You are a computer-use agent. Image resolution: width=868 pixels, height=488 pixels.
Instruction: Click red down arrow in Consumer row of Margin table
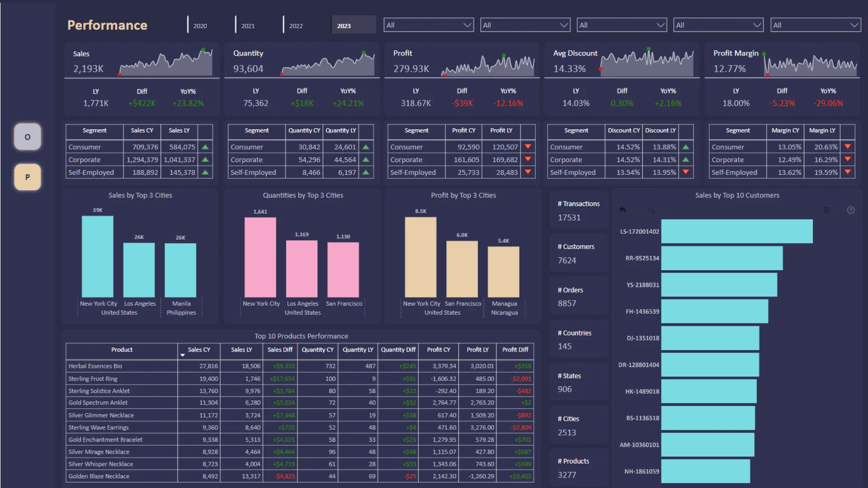(848, 146)
